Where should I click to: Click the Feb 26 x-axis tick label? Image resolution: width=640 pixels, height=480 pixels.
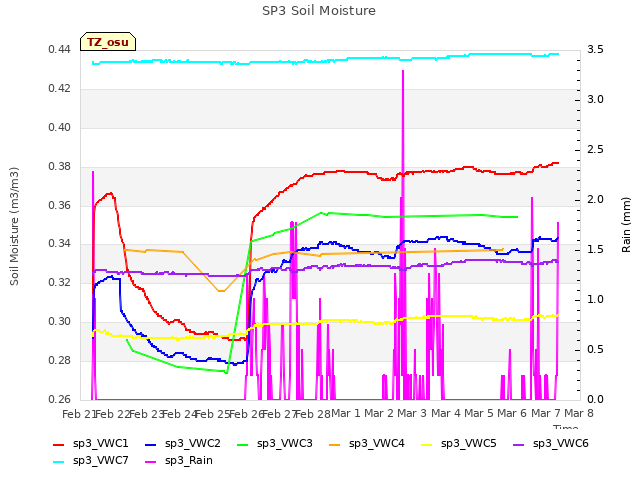coord(246,414)
